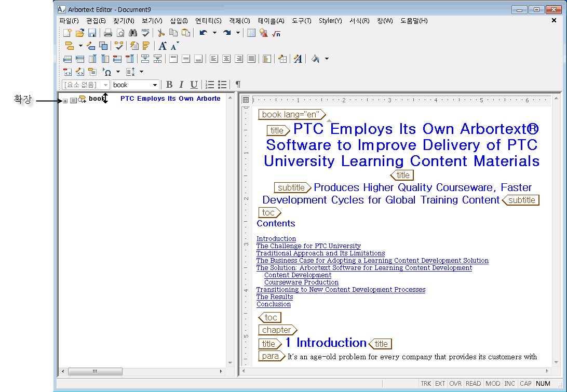Open the 편집(E) menu
Screen dimensions: 567x392
click(96, 21)
